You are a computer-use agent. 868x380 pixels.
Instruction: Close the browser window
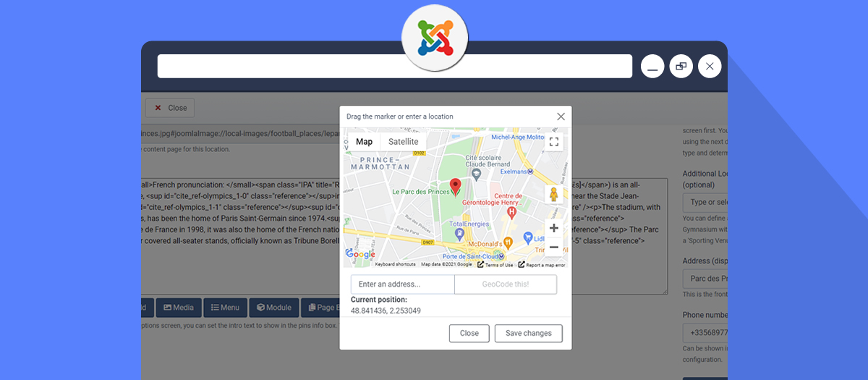pos(710,66)
